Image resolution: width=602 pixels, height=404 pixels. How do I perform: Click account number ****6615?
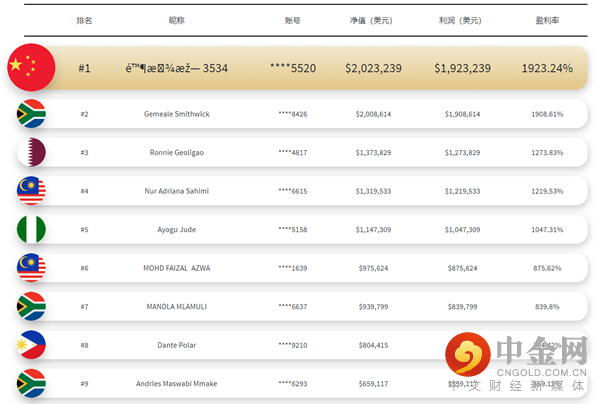pyautogui.click(x=293, y=191)
